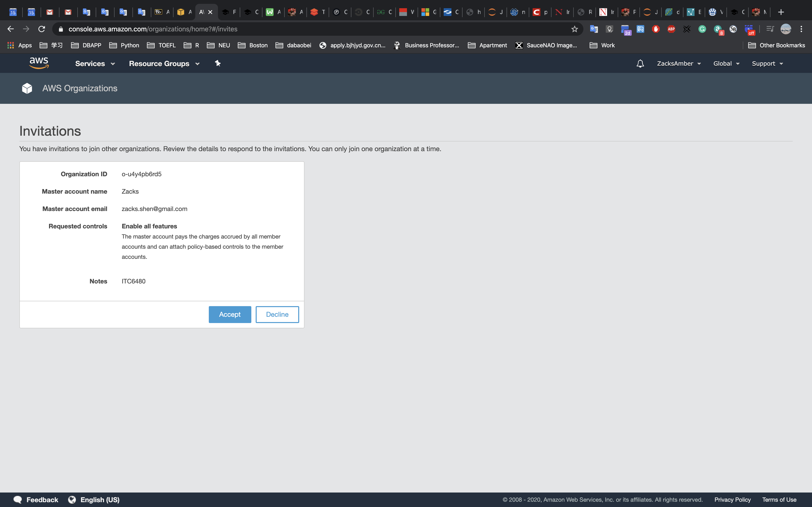Click the AWS Organizations cube icon
Viewport: 812px width, 507px height.
click(x=27, y=88)
